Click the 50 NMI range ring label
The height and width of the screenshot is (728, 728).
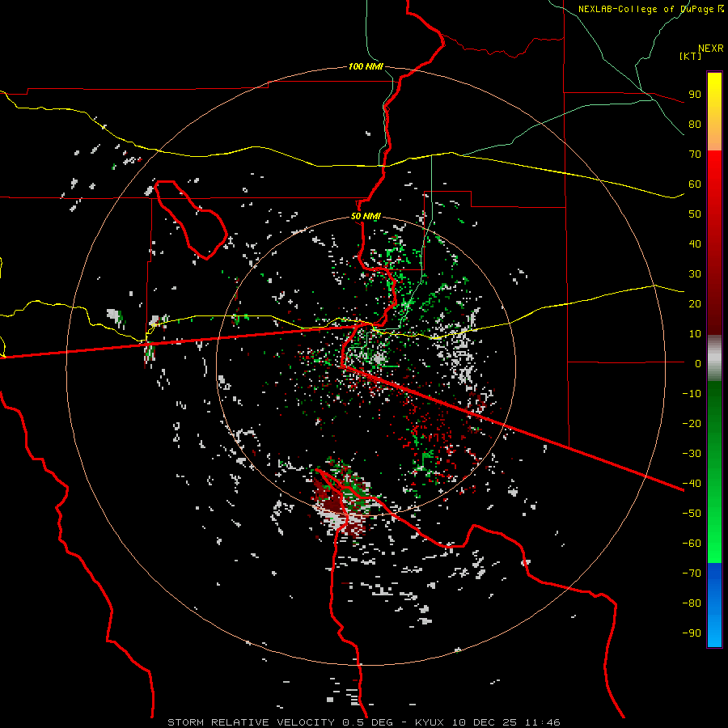click(366, 216)
